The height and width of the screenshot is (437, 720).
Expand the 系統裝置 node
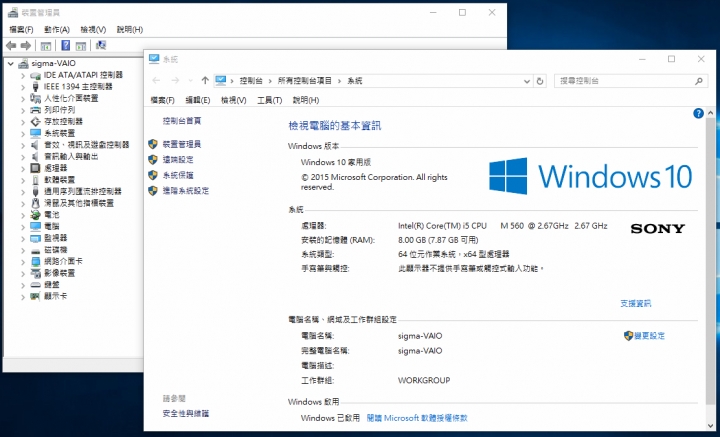coord(22,133)
